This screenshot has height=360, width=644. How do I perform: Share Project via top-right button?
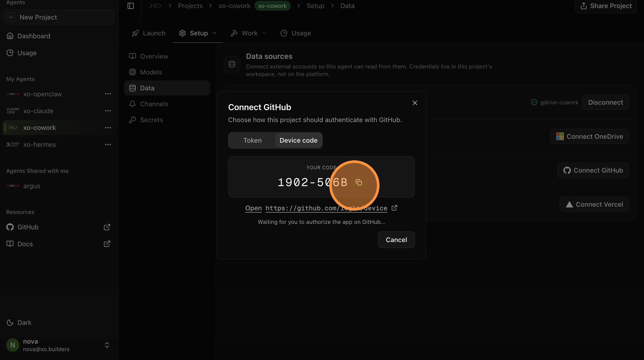click(x=606, y=6)
